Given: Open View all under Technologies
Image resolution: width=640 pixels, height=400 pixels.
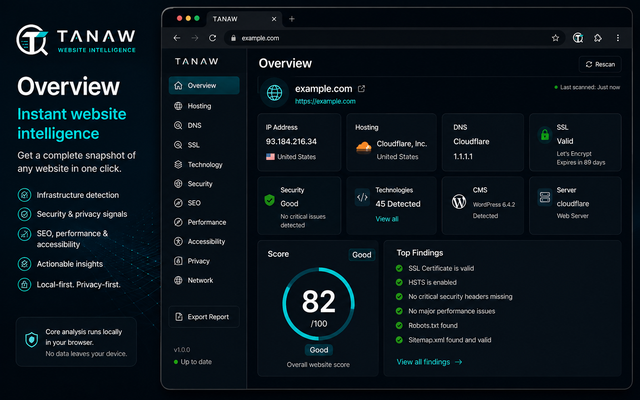Looking at the screenshot, I should 387,219.
